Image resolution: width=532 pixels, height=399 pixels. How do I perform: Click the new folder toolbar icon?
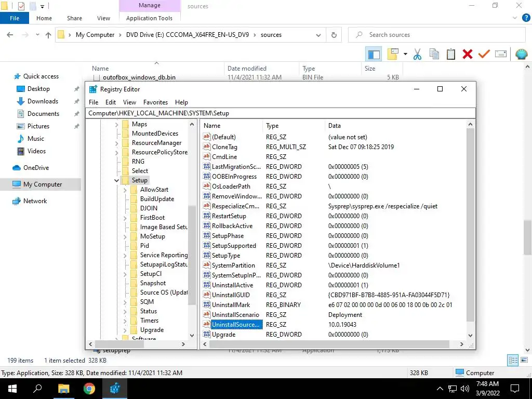[x=393, y=54]
